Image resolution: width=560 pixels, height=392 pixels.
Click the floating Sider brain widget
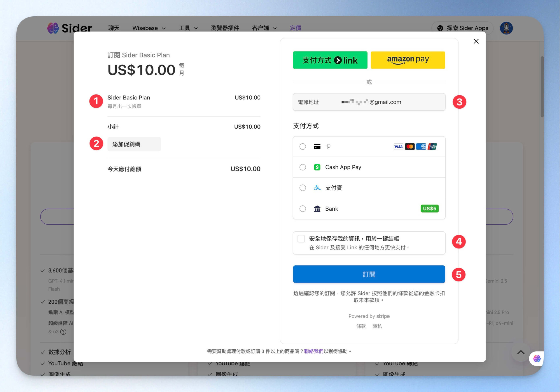[x=537, y=358]
